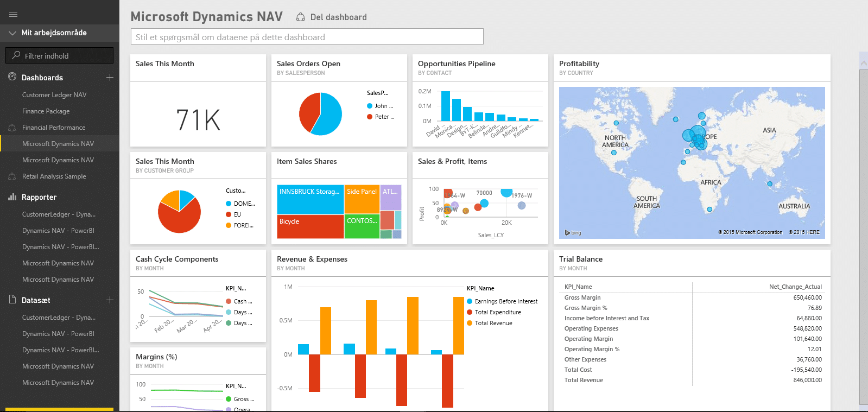Click FOREI... legend entry in customer group tile
The image size is (868, 412).
[x=239, y=225]
